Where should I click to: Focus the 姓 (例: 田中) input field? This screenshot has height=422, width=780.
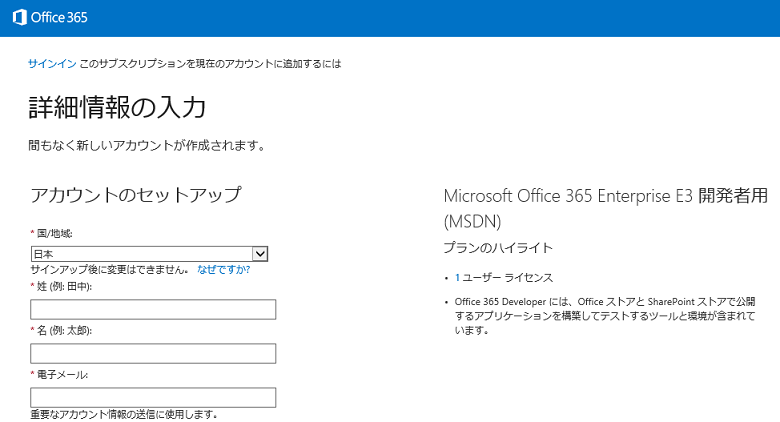click(153, 310)
